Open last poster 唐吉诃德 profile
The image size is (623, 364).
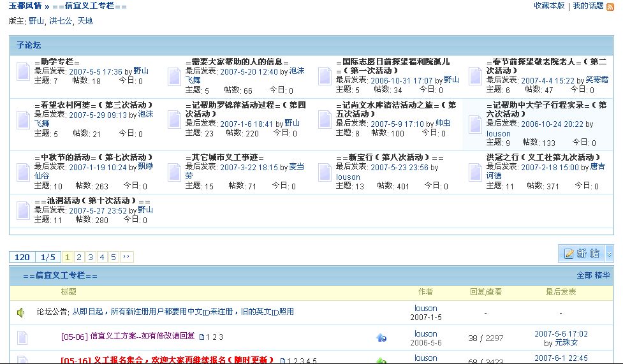(x=545, y=171)
